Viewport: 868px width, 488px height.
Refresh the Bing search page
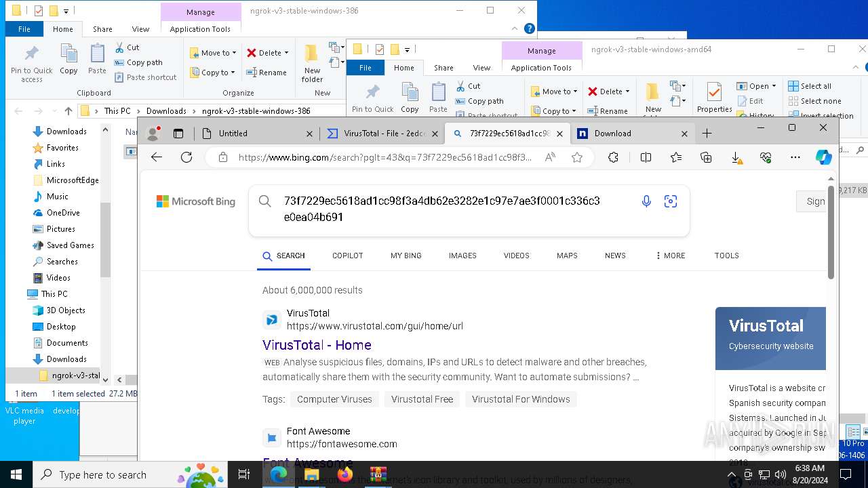pos(186,157)
